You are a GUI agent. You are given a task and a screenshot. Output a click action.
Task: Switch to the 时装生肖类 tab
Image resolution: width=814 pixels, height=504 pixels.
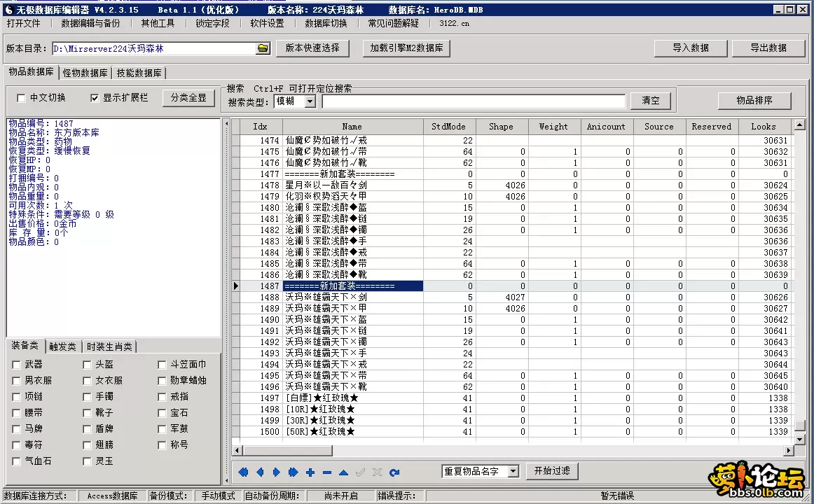click(x=109, y=346)
